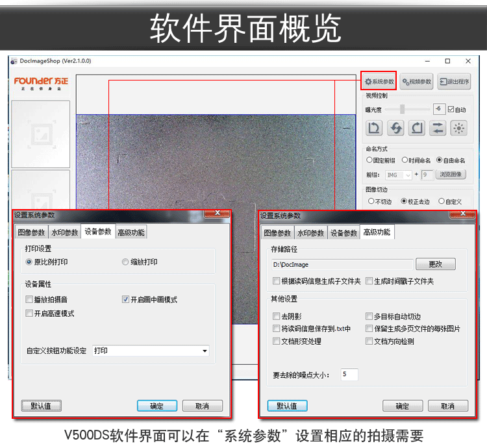Click the Founder 方正 logo
487x448 pixels.
[x=41, y=84]
